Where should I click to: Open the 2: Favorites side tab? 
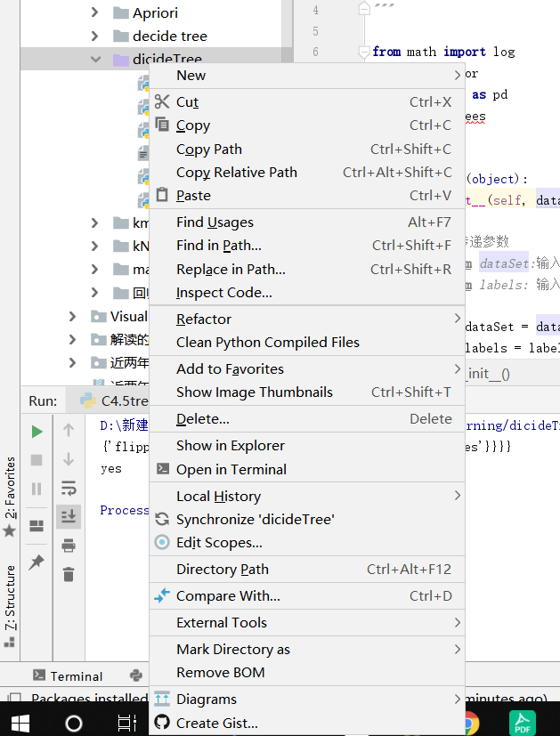point(10,497)
